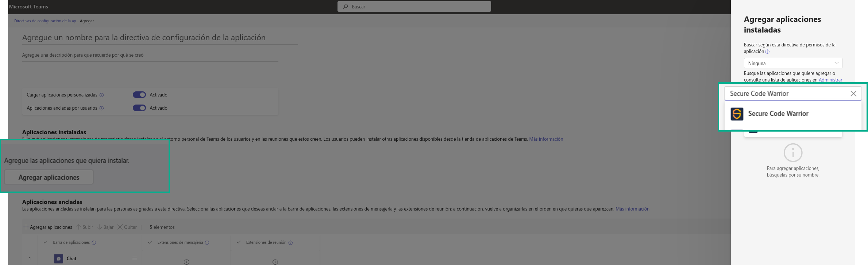Click the Bajar down-arrow toolbar item

[105, 227]
